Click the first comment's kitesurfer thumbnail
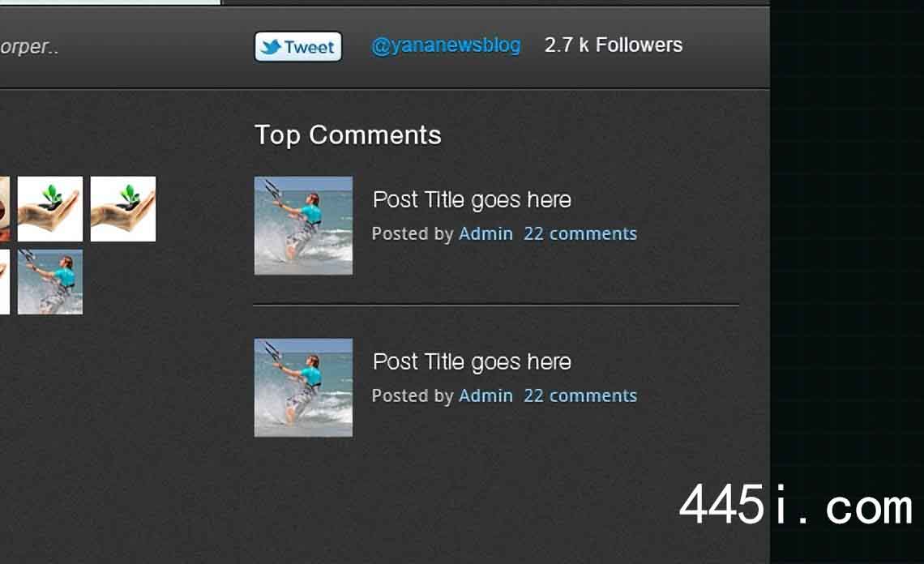 pos(303,226)
